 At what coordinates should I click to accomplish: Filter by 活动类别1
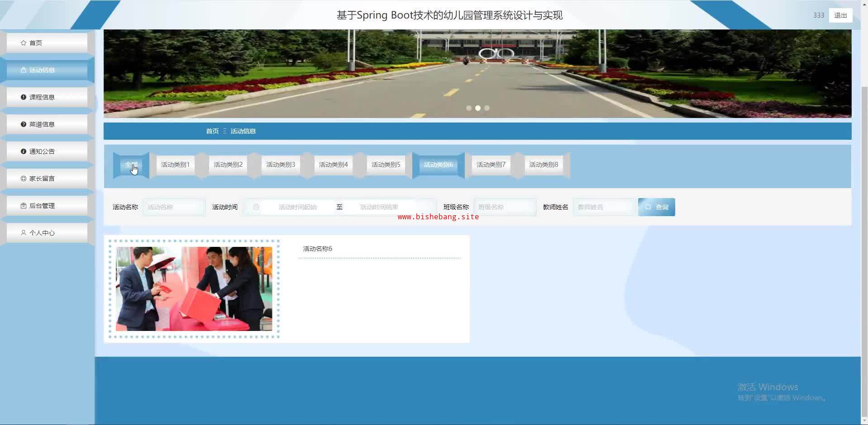(175, 165)
